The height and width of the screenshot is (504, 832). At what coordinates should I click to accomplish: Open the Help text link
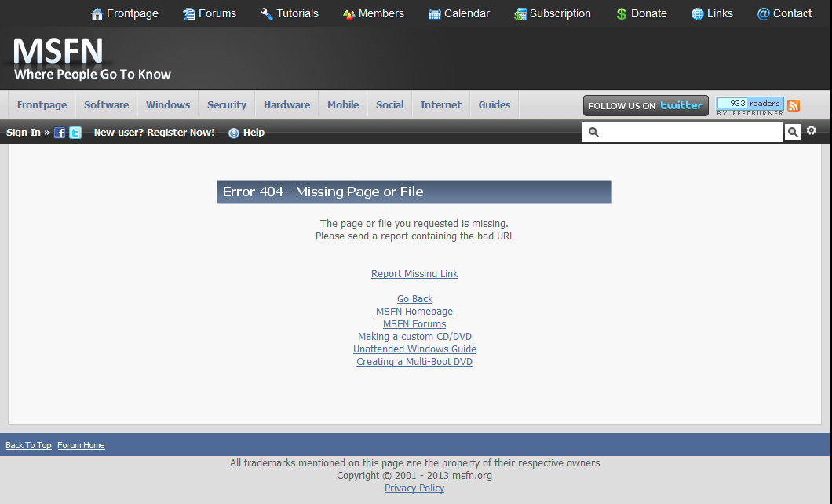tap(254, 132)
